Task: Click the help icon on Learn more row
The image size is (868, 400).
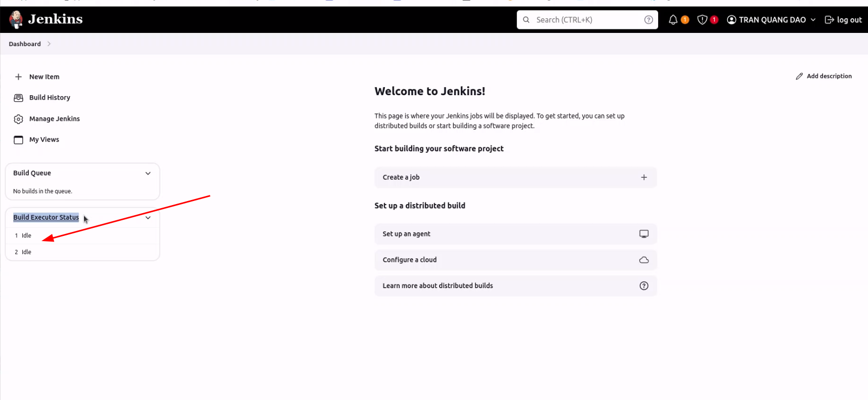Action: [644, 286]
